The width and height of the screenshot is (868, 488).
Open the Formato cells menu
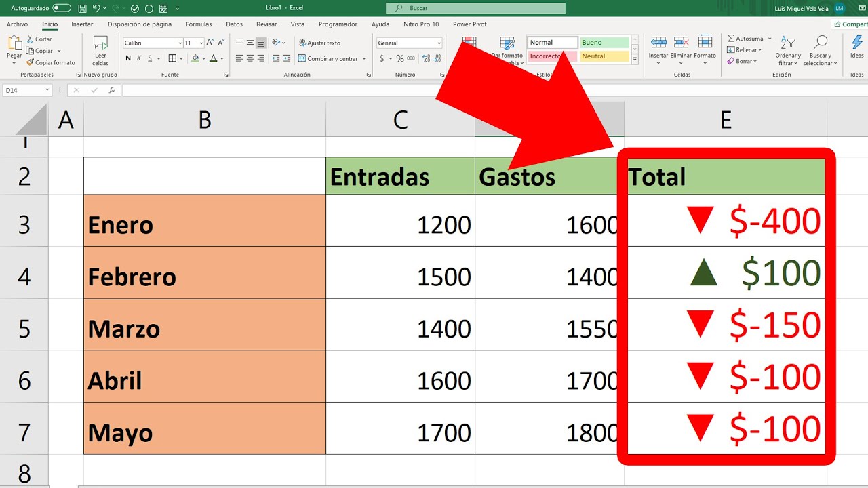pos(705,49)
